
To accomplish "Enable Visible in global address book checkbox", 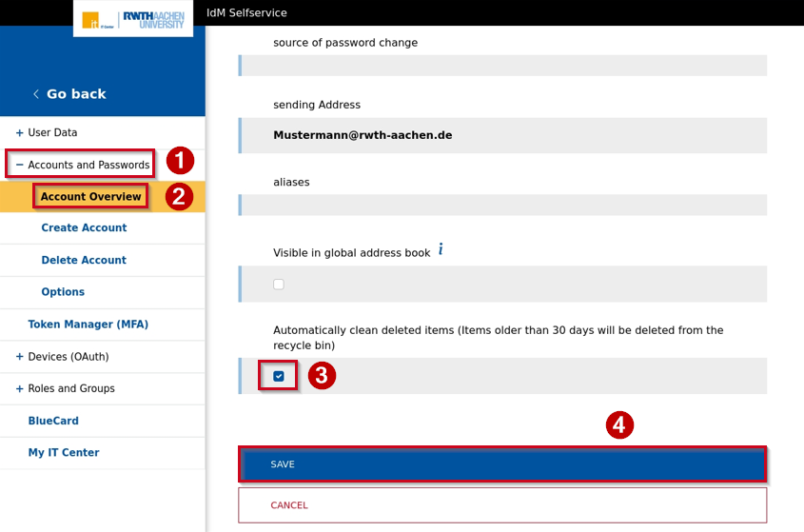I will coord(279,285).
